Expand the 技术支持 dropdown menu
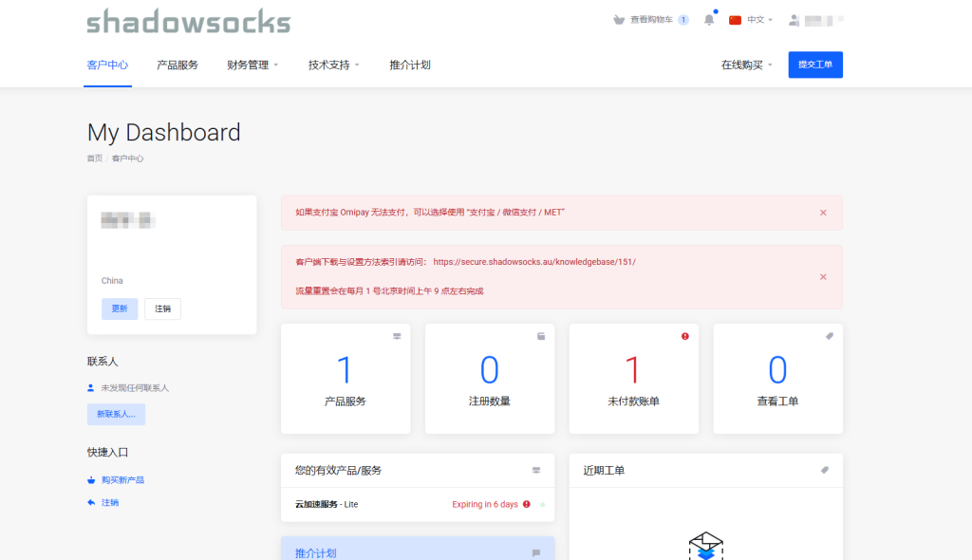Screen dimensions: 972x560 (x=333, y=65)
